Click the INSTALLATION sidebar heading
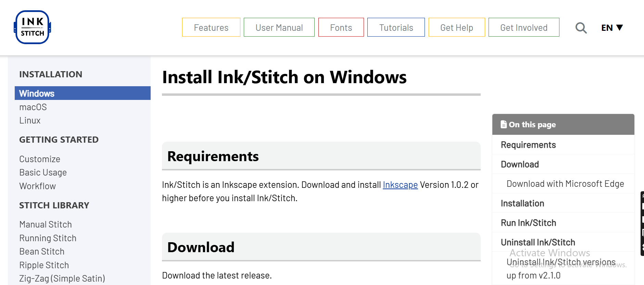The width and height of the screenshot is (644, 285). [x=51, y=74]
